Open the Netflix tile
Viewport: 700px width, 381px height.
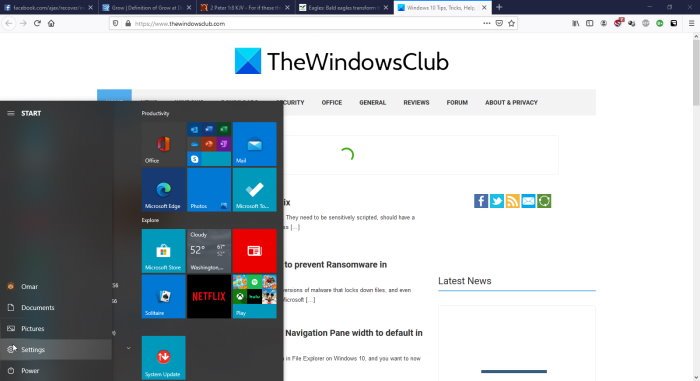coord(209,296)
